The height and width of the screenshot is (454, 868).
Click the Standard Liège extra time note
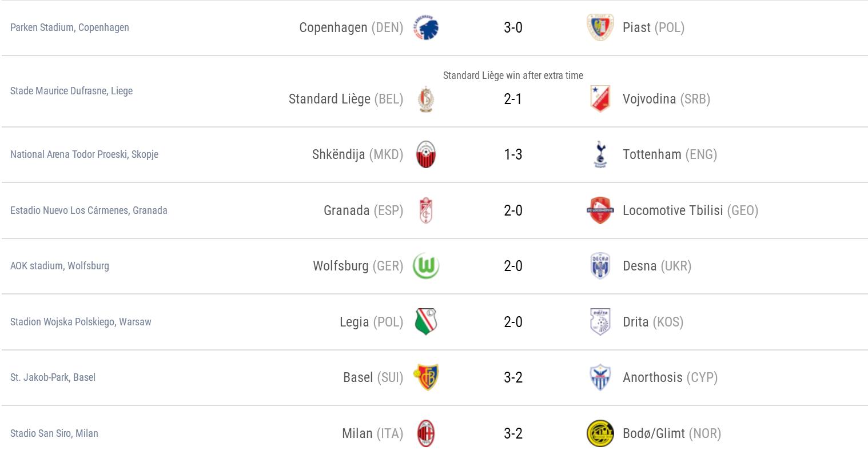click(513, 75)
